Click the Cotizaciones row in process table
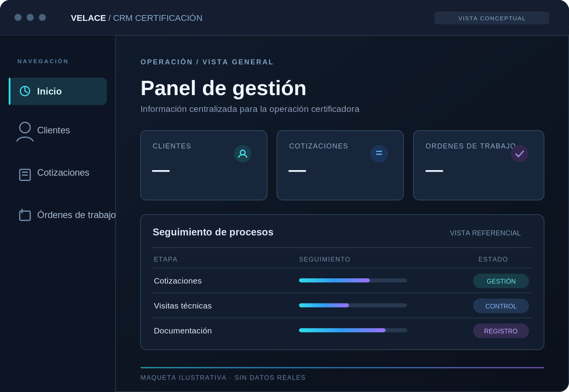The height and width of the screenshot is (392, 569). click(342, 281)
